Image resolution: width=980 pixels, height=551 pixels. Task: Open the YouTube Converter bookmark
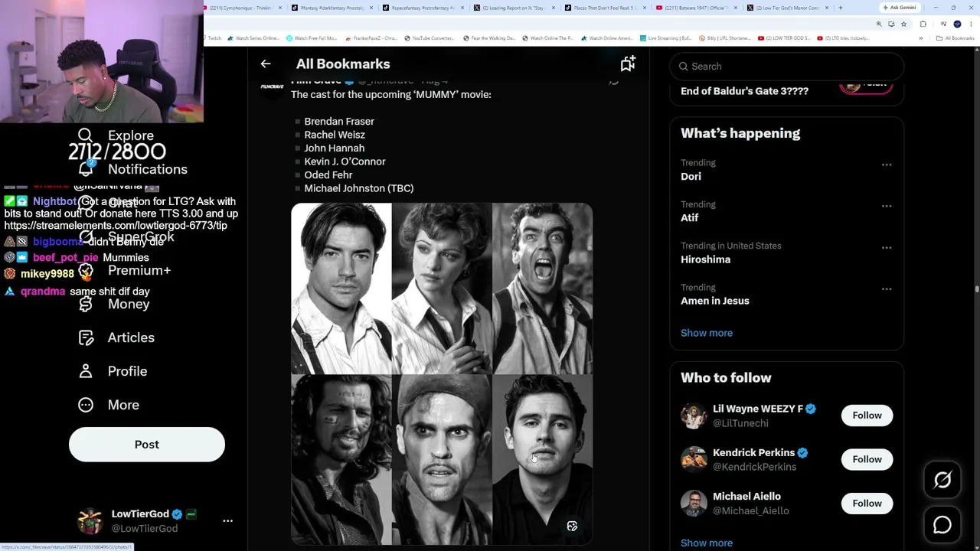point(429,38)
